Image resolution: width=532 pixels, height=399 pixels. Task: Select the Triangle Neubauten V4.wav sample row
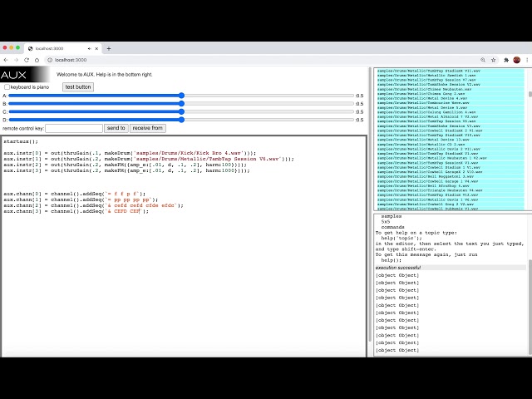[x=451, y=190]
